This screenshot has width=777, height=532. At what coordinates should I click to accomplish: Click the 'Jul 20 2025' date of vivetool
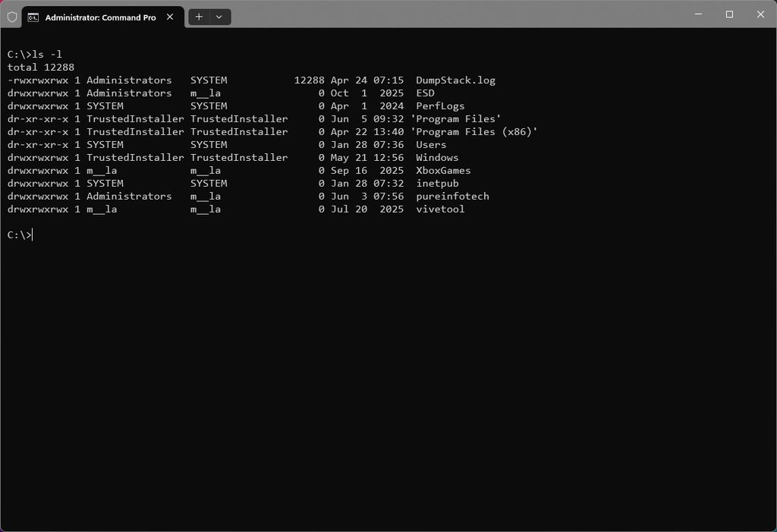pos(367,209)
